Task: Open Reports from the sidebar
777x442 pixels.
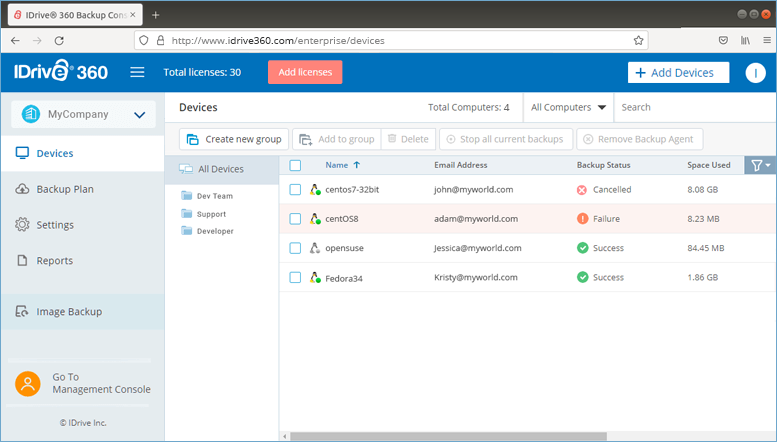Action: [54, 261]
